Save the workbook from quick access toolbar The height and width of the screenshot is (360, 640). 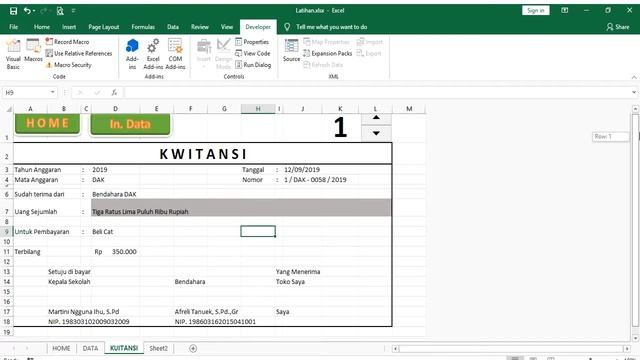13,11
